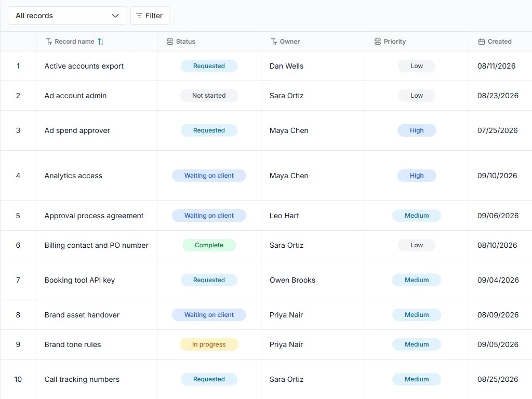The image size is (532, 399).
Task: Click Waiting on client status for Brand asset handover
Action: (x=209, y=314)
